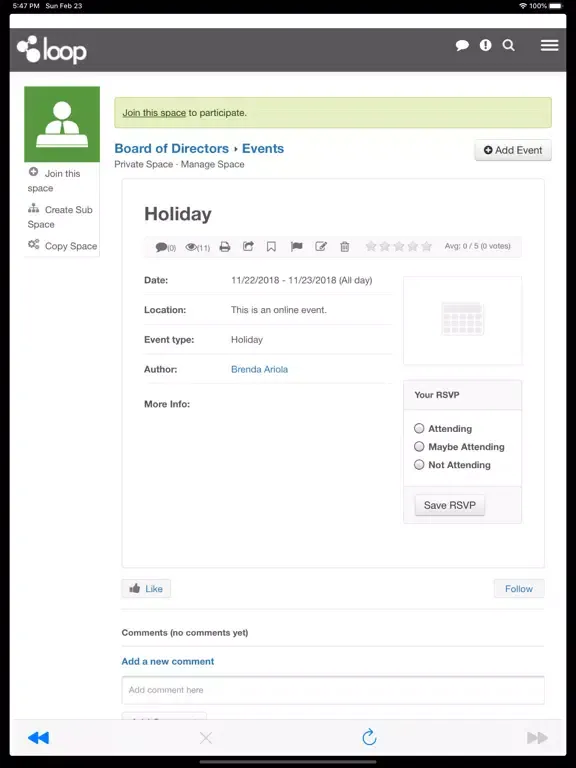The height and width of the screenshot is (768, 576).
Task: Delete the event using trash icon
Action: coord(345,247)
